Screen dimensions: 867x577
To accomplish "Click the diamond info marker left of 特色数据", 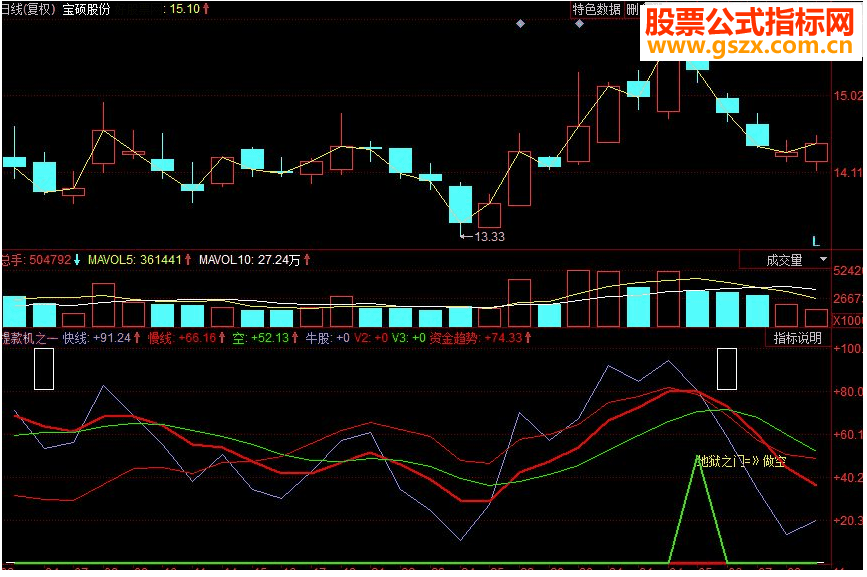I will click(520, 24).
